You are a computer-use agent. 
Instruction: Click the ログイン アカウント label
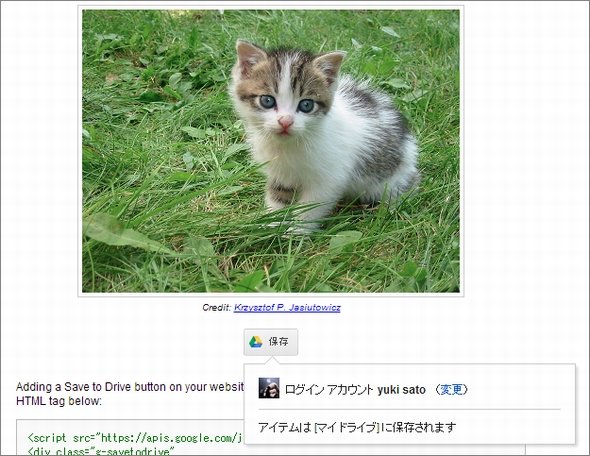(x=329, y=389)
